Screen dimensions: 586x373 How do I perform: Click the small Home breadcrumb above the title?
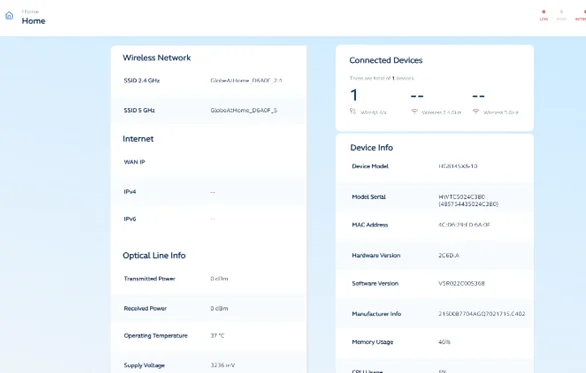30,11
